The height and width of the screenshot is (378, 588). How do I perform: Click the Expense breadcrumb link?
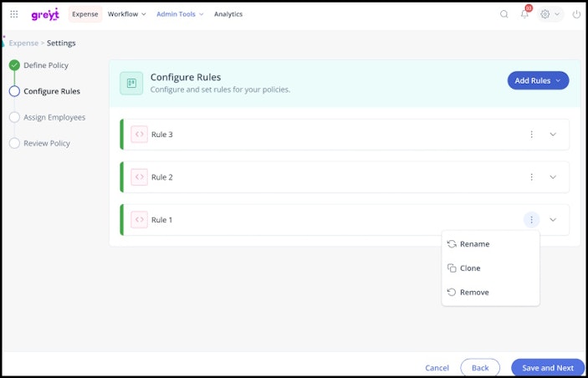pyautogui.click(x=23, y=43)
